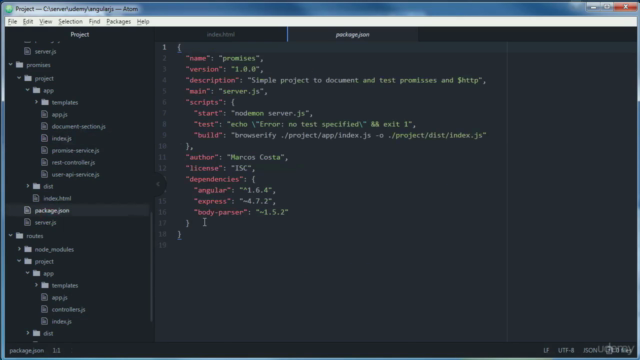Click the server.js file icon above promises folder
The height and width of the screenshot is (360, 640).
(x=27, y=51)
